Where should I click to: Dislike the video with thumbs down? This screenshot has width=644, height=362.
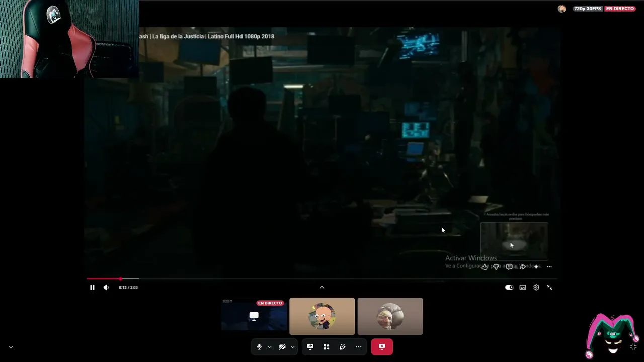497,267
